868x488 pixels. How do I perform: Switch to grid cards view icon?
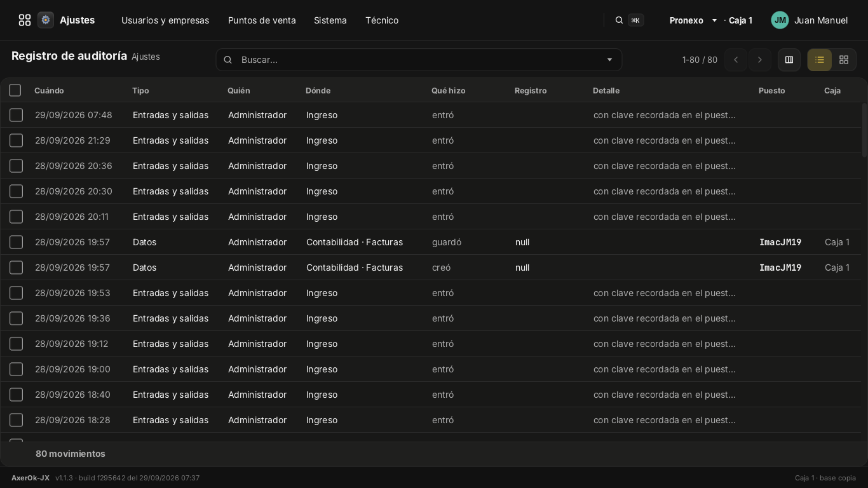(844, 60)
